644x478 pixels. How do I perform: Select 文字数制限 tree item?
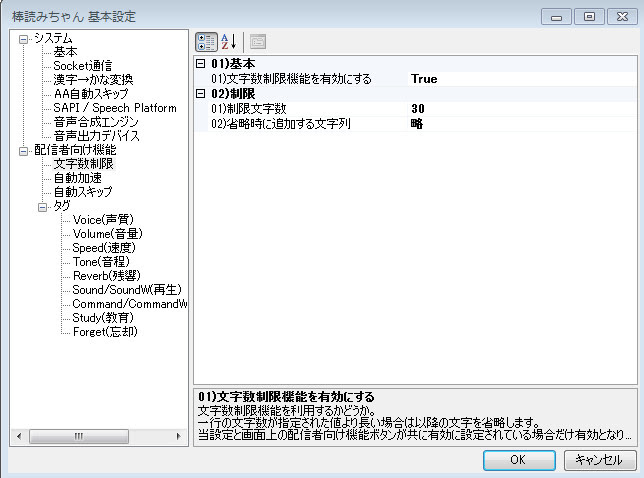coord(83,163)
